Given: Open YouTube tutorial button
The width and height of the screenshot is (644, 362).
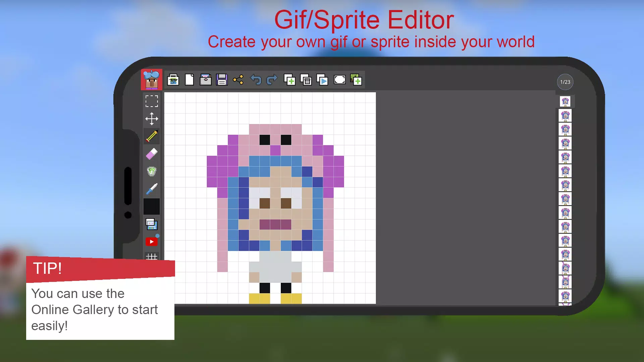Looking at the screenshot, I should 152,242.
